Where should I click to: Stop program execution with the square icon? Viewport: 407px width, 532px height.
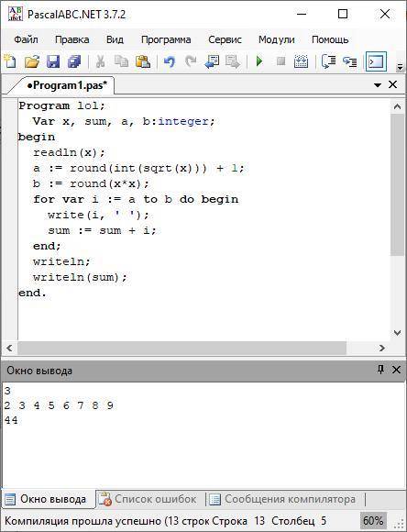pyautogui.click(x=280, y=61)
